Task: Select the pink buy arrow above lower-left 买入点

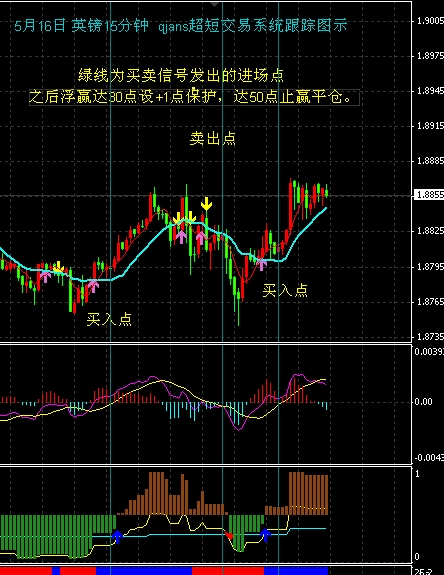Action: click(x=93, y=286)
